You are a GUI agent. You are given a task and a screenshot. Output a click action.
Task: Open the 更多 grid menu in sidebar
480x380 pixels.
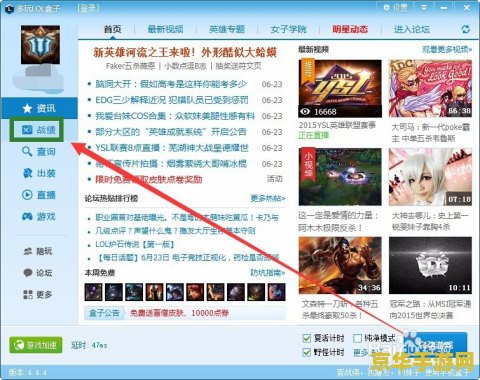click(38, 294)
